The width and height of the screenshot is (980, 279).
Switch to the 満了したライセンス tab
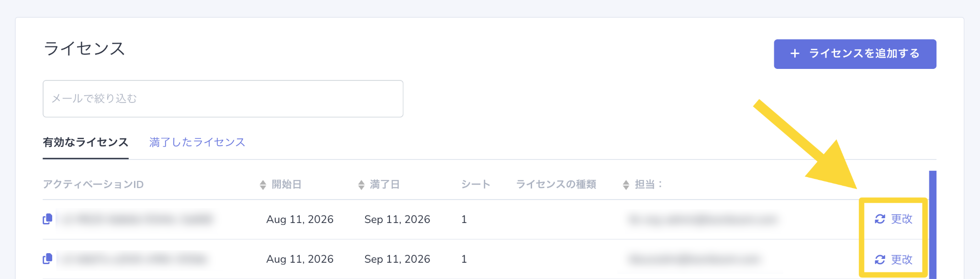pyautogui.click(x=197, y=142)
